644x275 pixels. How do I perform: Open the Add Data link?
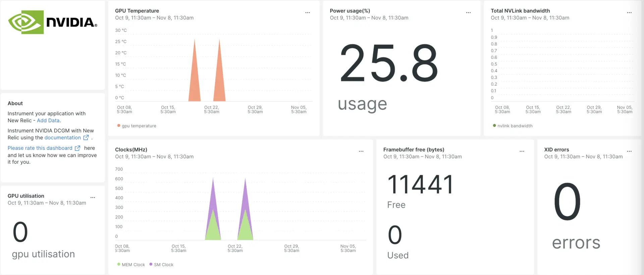[x=48, y=120]
